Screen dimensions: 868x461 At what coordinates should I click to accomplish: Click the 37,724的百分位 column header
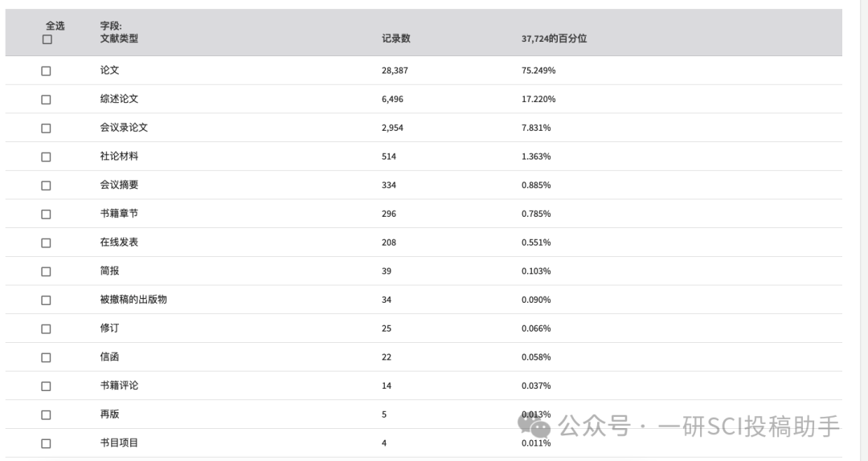(554, 39)
